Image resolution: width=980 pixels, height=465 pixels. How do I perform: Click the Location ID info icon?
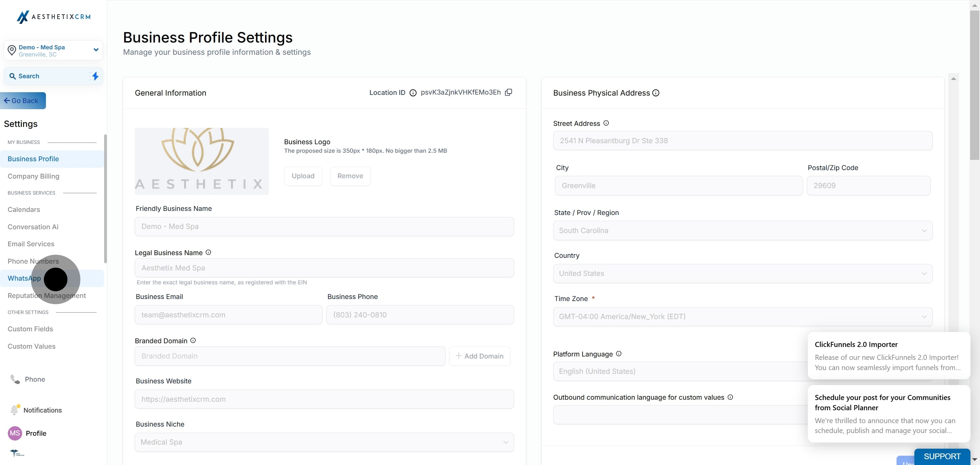pos(413,93)
